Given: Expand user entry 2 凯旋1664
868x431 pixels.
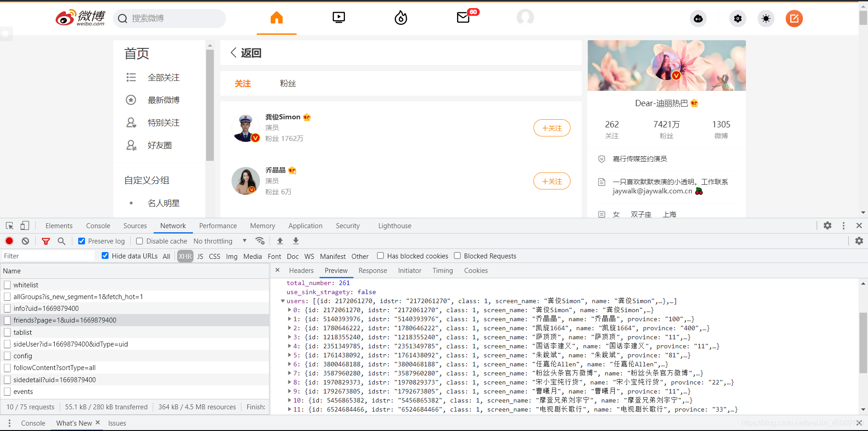Looking at the screenshot, I should (x=290, y=328).
